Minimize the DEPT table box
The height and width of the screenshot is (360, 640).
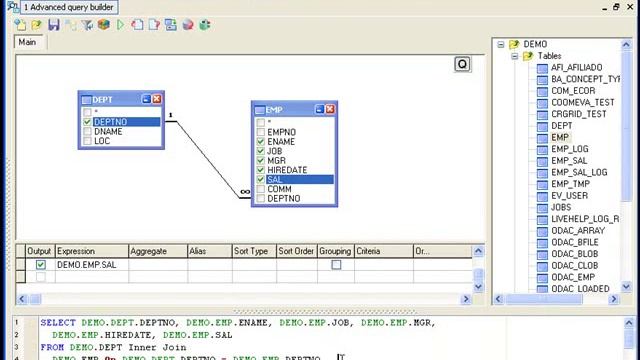(146, 99)
